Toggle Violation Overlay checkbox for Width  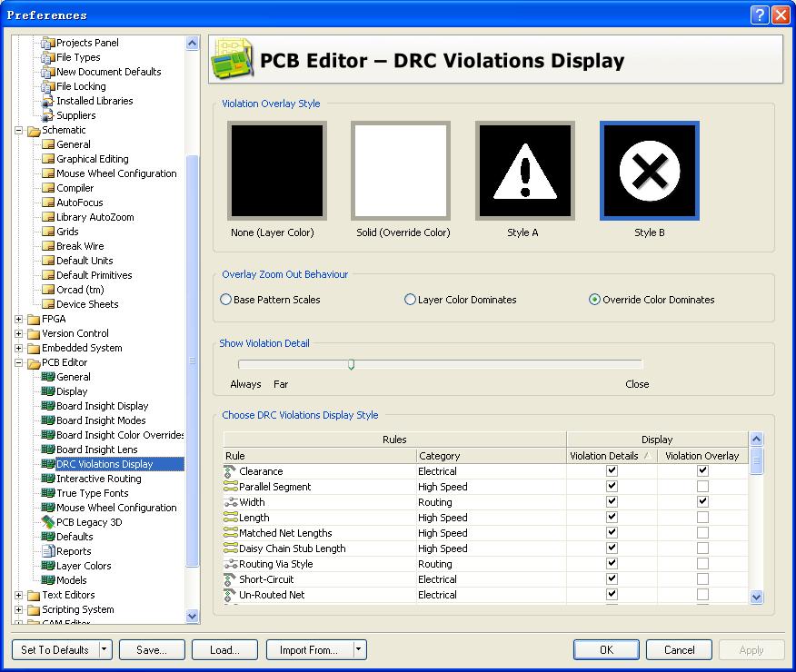702,501
